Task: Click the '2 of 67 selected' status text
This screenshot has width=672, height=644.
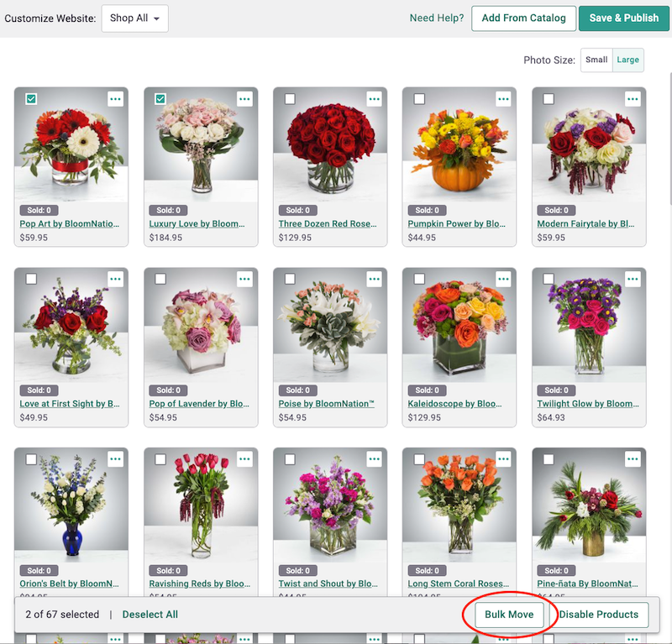Action: [x=62, y=615]
